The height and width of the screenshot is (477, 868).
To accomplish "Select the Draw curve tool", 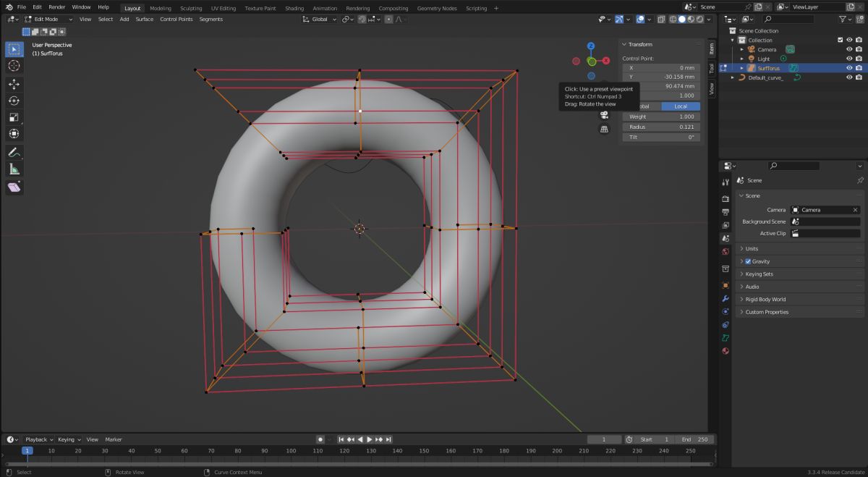I will (14, 153).
